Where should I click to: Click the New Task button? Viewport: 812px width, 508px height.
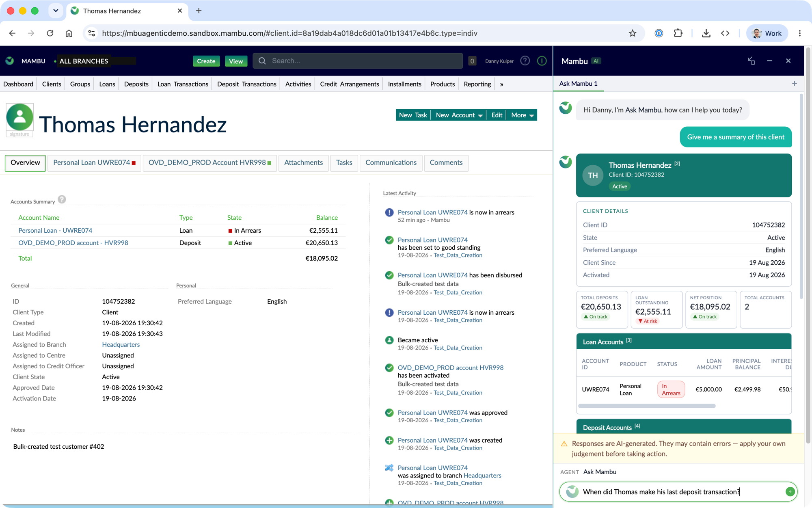click(413, 115)
